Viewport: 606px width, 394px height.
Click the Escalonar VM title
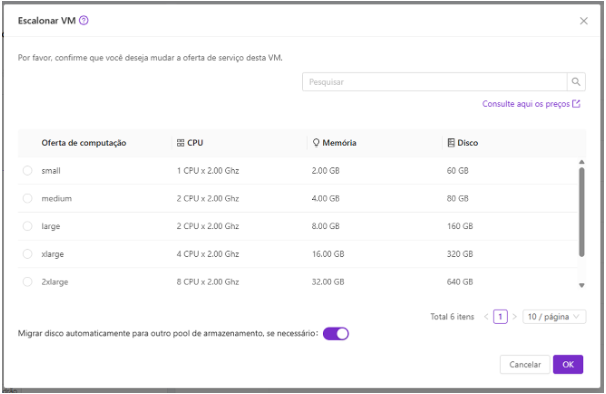coord(47,20)
